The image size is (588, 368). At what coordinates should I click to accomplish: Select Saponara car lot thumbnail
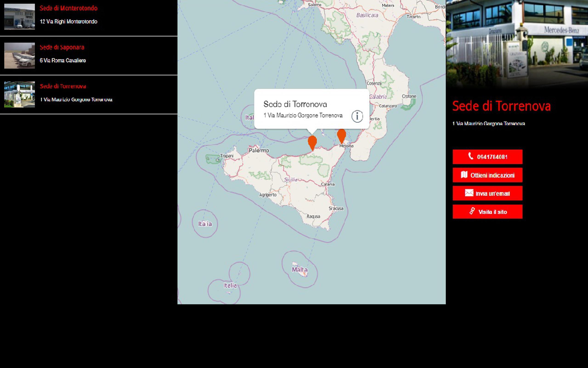point(20,55)
